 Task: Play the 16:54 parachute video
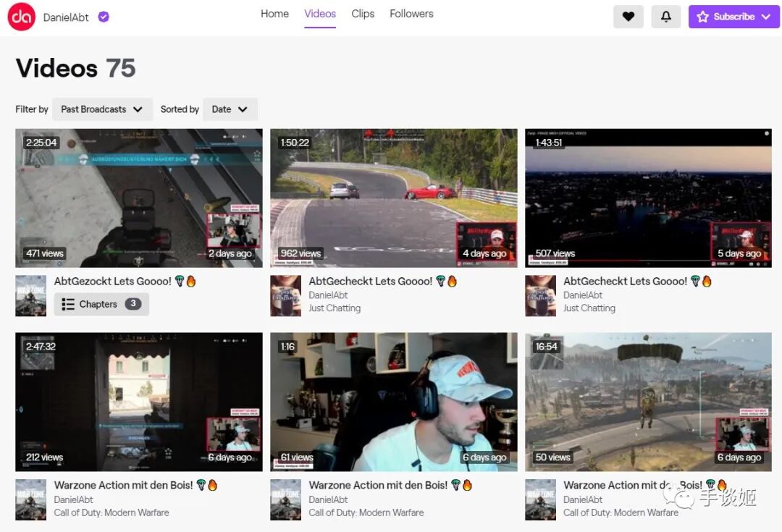coord(648,402)
